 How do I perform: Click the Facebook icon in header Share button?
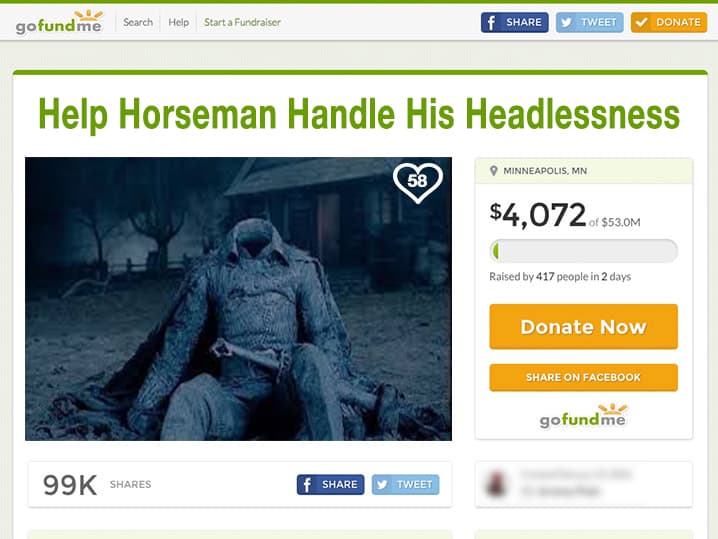pyautogui.click(x=491, y=22)
